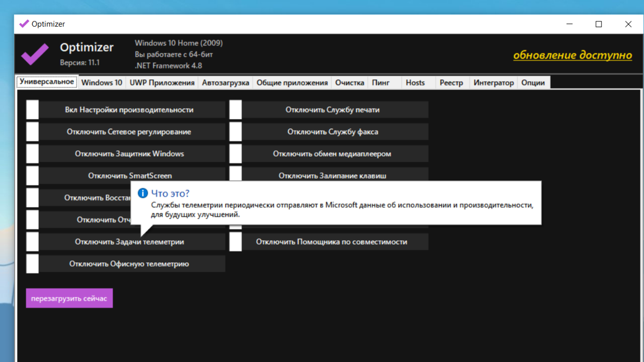The image size is (644, 362).
Task: Click Отключить Службу факса button
Action: [x=335, y=132]
